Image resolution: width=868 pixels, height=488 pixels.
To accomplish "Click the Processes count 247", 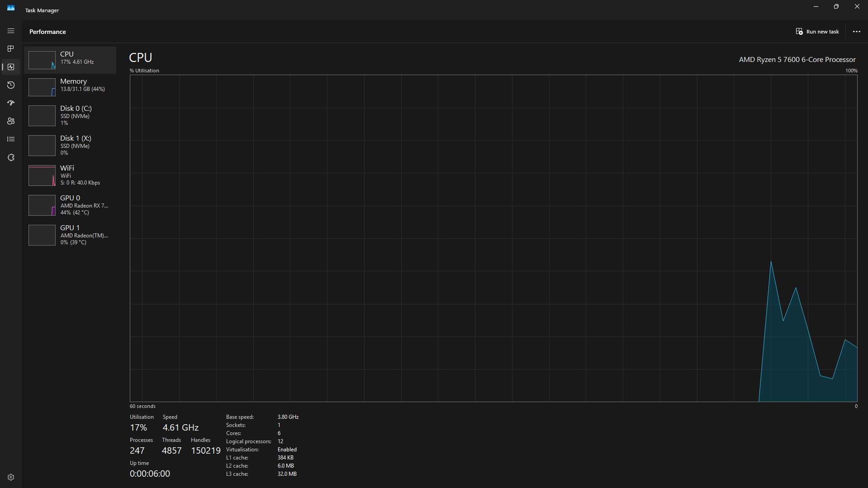I will [x=137, y=450].
